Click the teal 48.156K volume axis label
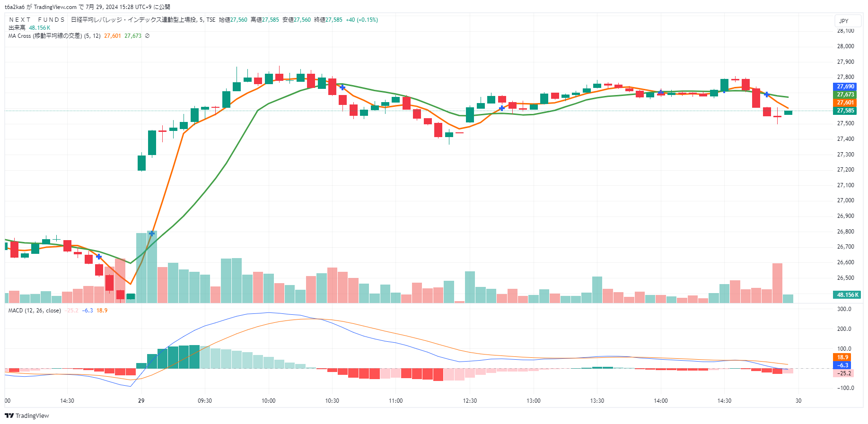The height and width of the screenshot is (424, 868). 847,295
